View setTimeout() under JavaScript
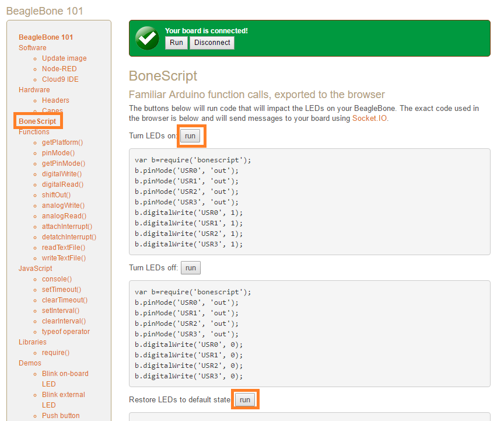 61,290
